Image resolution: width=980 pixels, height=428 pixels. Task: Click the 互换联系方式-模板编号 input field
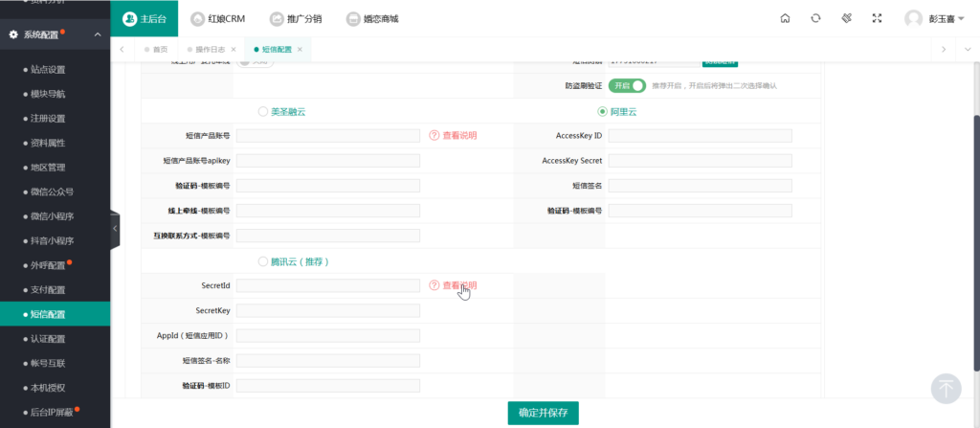(x=328, y=236)
